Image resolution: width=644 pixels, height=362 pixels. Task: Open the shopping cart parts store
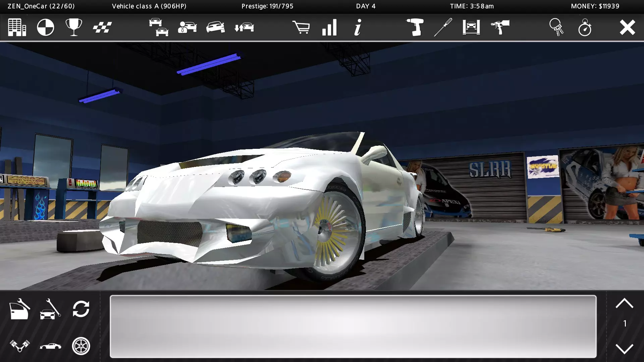301,27
